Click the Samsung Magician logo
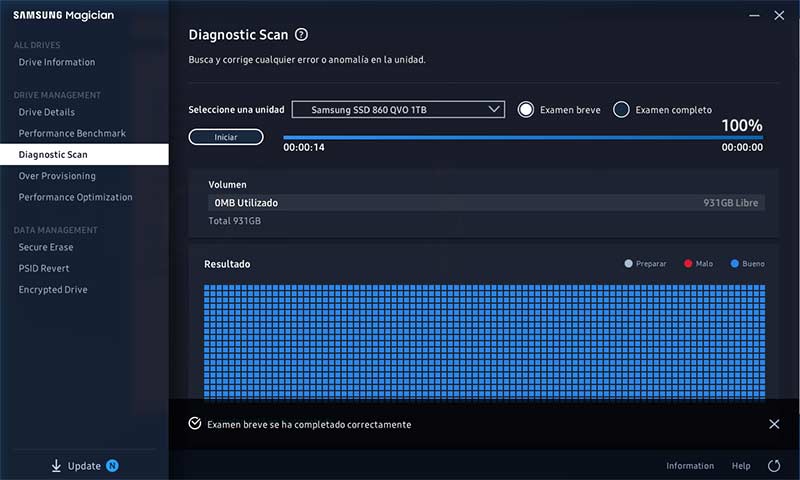 click(64, 15)
